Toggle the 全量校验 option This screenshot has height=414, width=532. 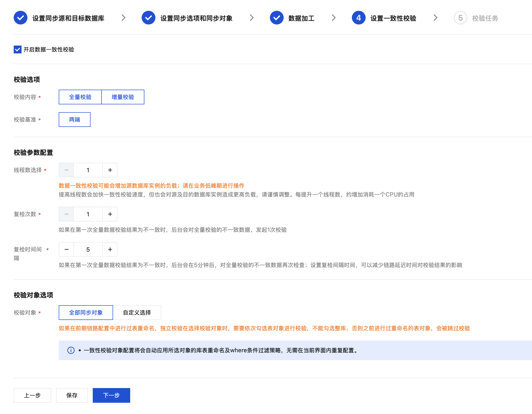pos(80,97)
